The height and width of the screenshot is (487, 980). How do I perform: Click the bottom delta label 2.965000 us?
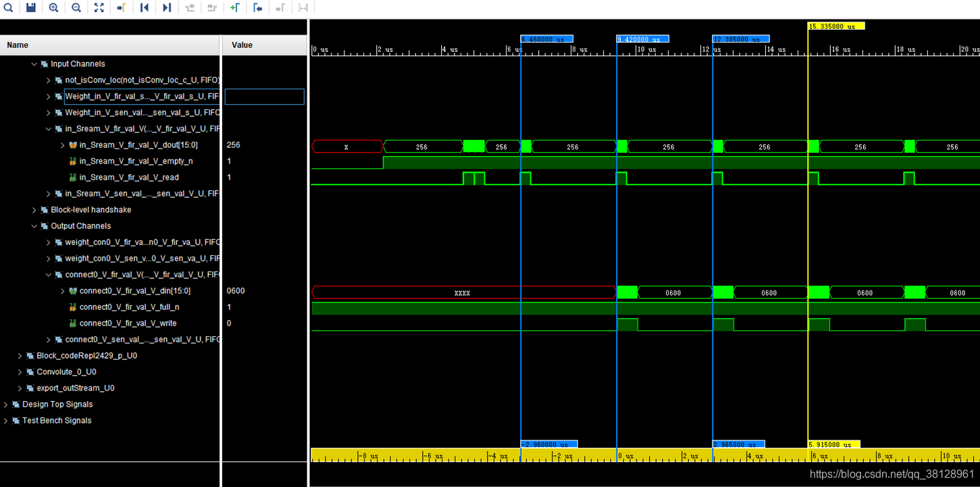pyautogui.click(x=739, y=444)
